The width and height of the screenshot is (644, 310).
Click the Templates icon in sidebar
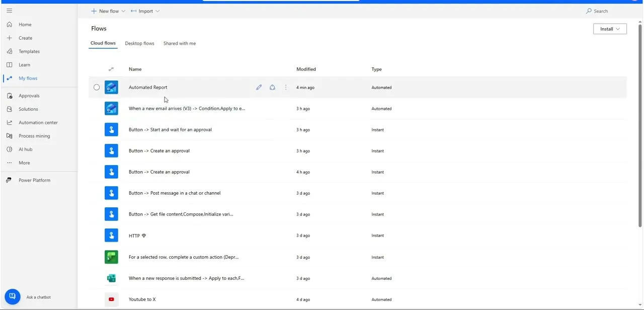(x=9, y=51)
